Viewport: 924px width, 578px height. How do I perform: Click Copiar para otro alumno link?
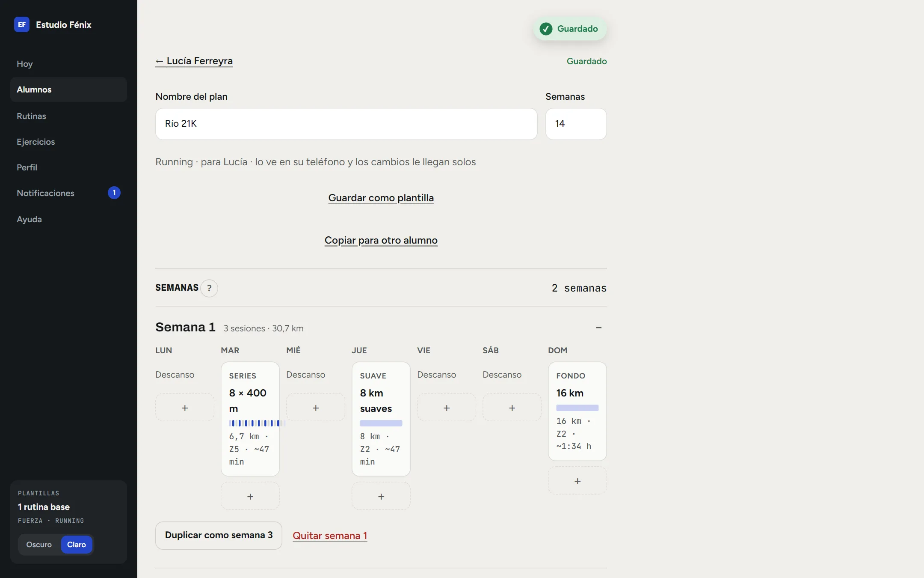(381, 240)
